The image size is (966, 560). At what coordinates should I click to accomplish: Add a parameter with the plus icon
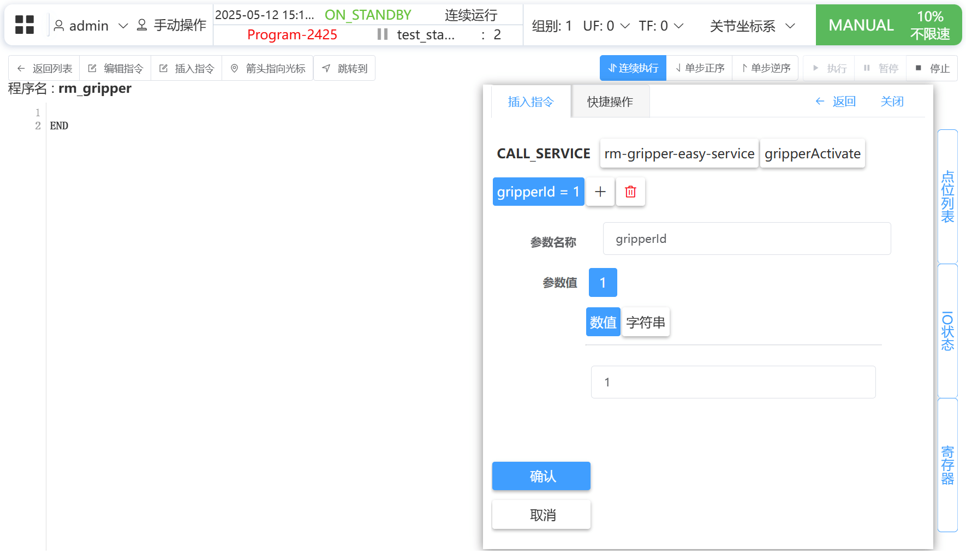pos(600,192)
